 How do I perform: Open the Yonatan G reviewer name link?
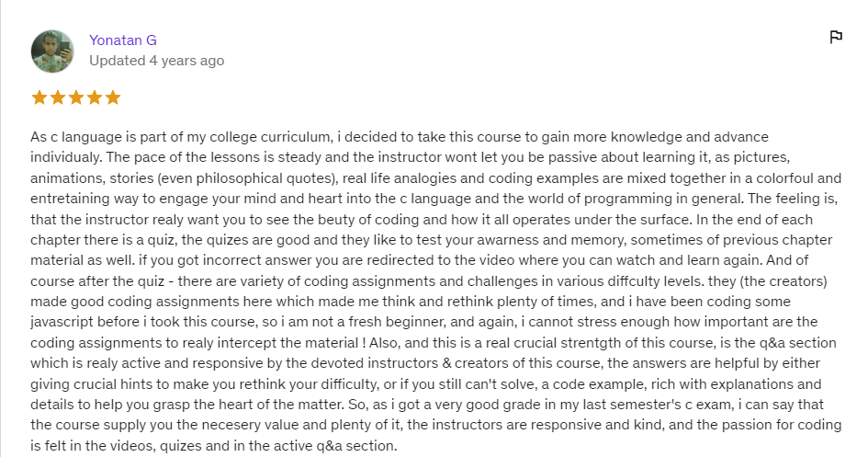pos(122,40)
